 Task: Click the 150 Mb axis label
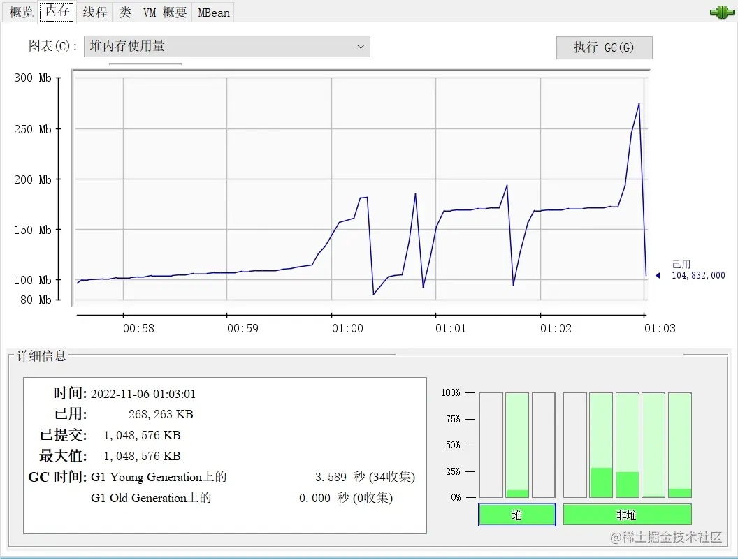click(32, 230)
